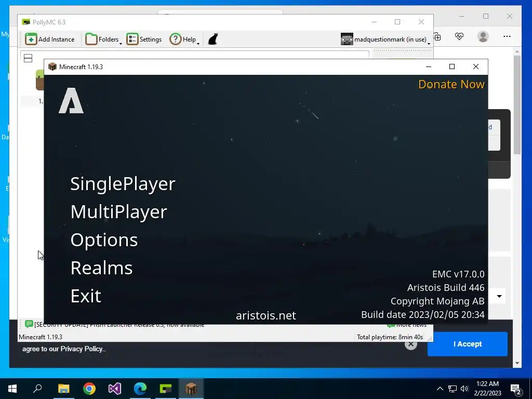
Task: Open Google Chrome from taskbar
Action: pos(89,389)
